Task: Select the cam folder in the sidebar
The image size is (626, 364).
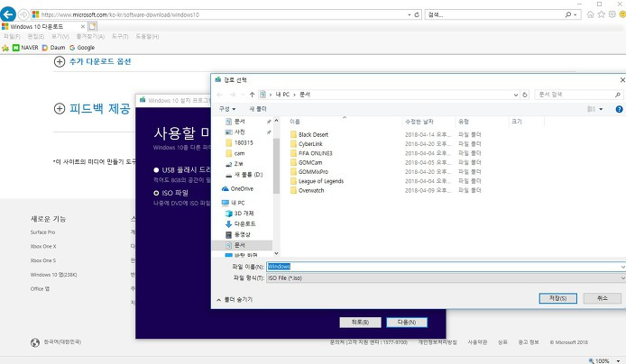Action: coord(235,153)
